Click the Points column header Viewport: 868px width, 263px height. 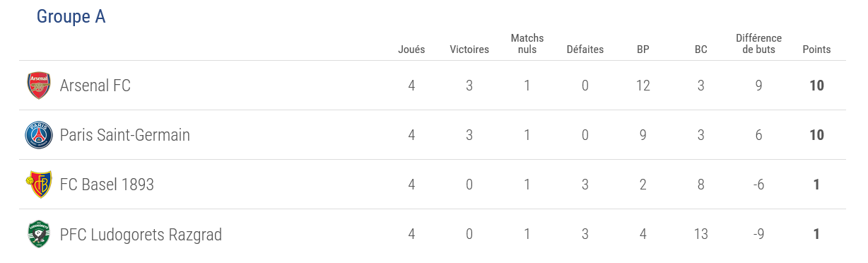(x=817, y=49)
